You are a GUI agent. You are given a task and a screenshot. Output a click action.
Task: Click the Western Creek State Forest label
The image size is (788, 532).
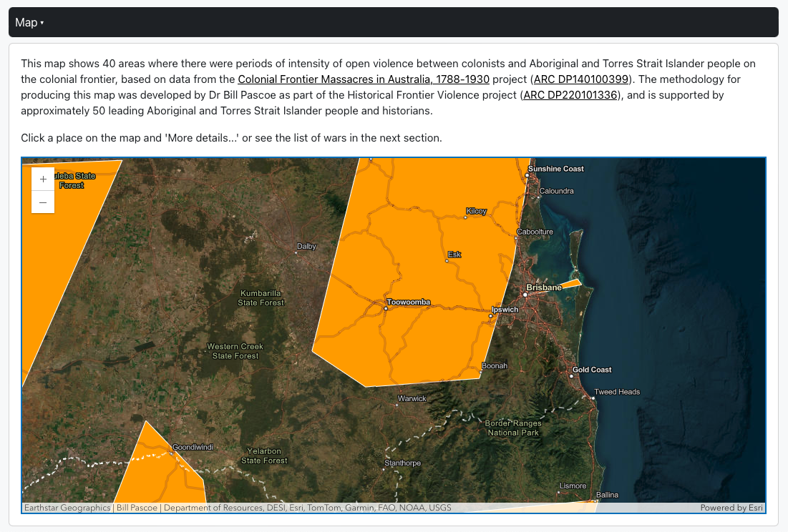click(x=235, y=351)
